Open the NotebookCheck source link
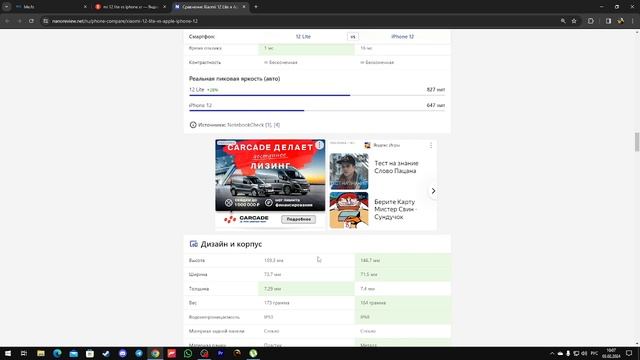 pos(246,125)
